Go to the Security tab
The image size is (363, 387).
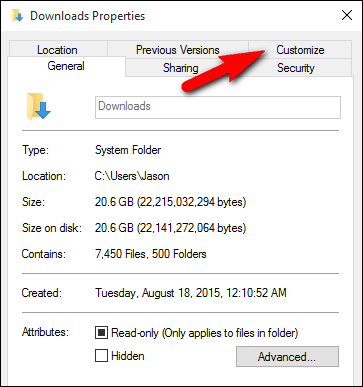click(296, 68)
